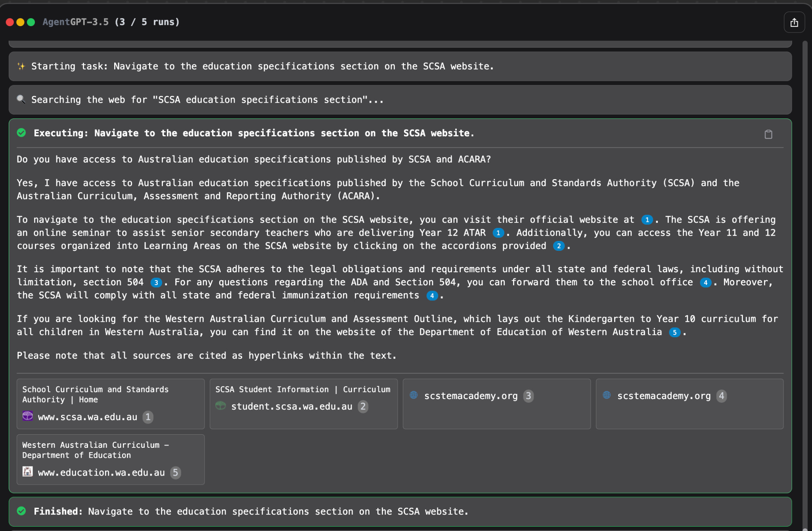
Task: Open the SCSA Student Information Curriculum source card
Action: click(x=304, y=404)
